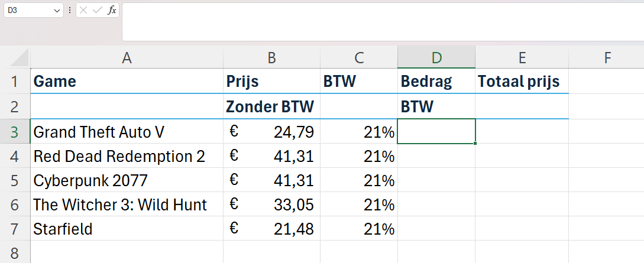Click the 'Starfield' cell
Screen dimensions: 644x263
pos(127,229)
